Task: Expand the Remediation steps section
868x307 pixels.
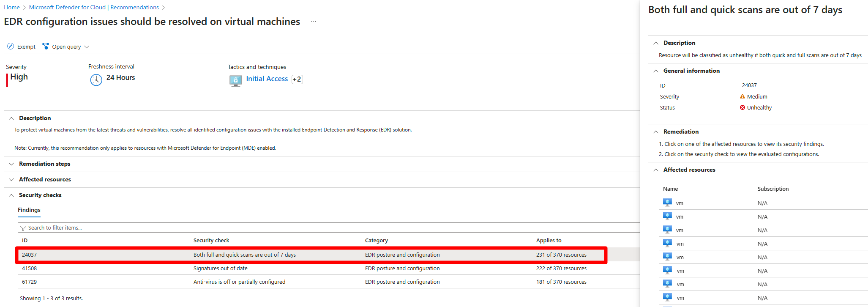Action: pyautogui.click(x=11, y=164)
